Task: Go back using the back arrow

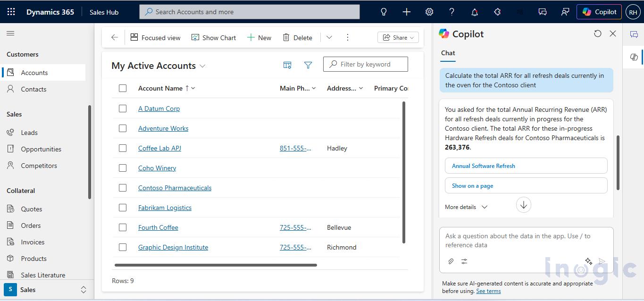Action: 114,37
